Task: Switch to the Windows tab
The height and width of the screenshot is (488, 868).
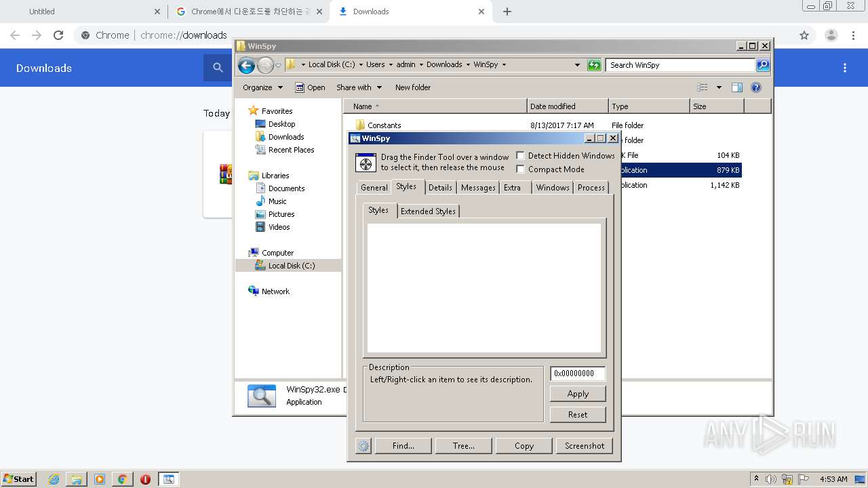Action: [553, 188]
